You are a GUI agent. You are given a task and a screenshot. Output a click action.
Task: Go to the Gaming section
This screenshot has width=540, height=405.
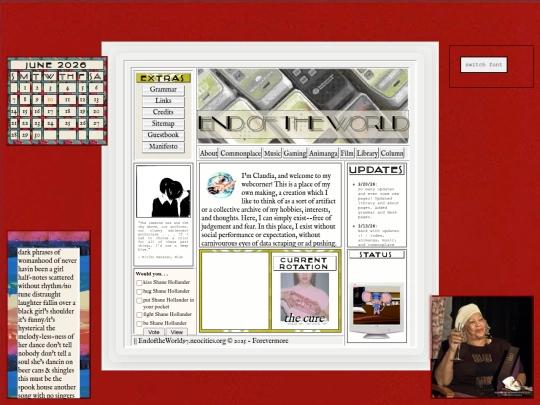[x=295, y=153]
